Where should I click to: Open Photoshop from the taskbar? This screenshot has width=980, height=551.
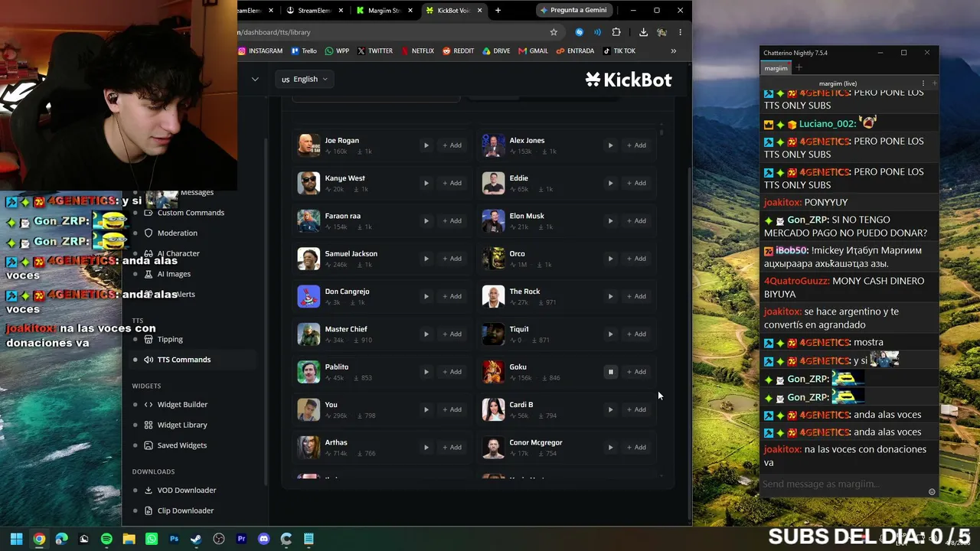click(x=174, y=539)
